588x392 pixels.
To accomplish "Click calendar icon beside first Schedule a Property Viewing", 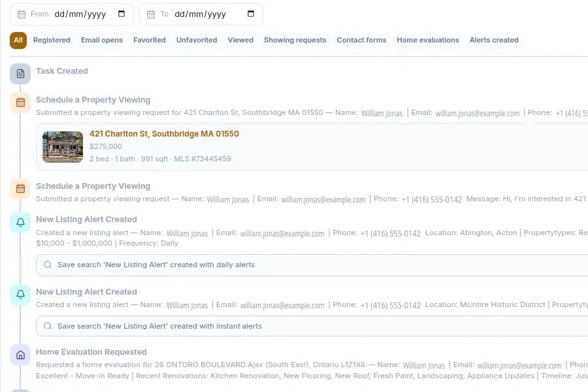I will point(20,103).
